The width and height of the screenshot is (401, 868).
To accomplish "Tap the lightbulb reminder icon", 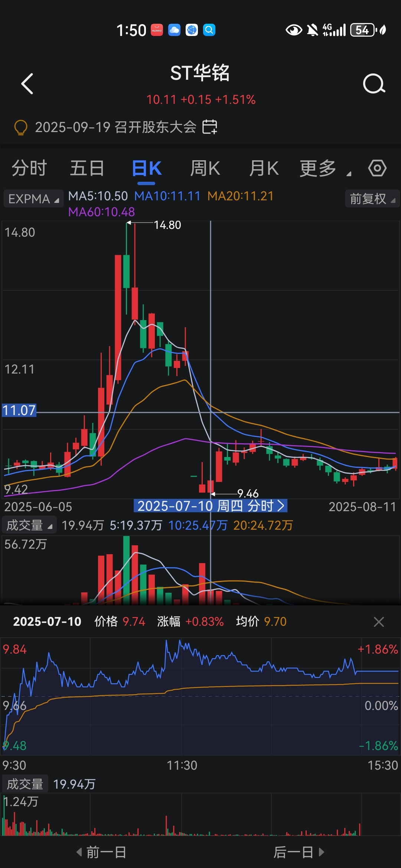I will [20, 127].
